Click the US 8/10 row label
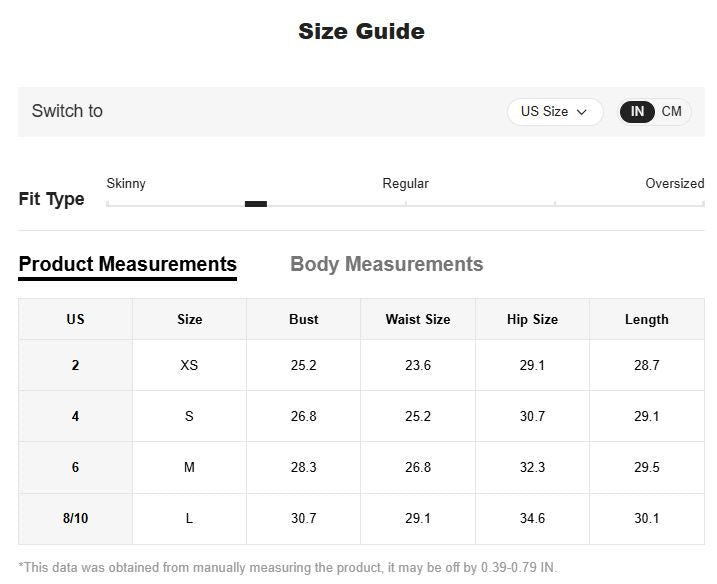The image size is (717, 584). pos(75,518)
